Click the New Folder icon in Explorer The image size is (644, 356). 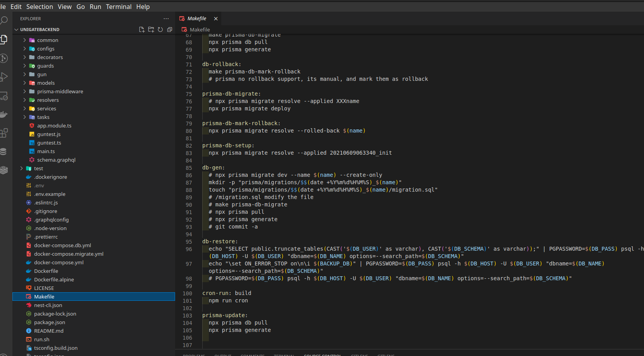point(151,30)
